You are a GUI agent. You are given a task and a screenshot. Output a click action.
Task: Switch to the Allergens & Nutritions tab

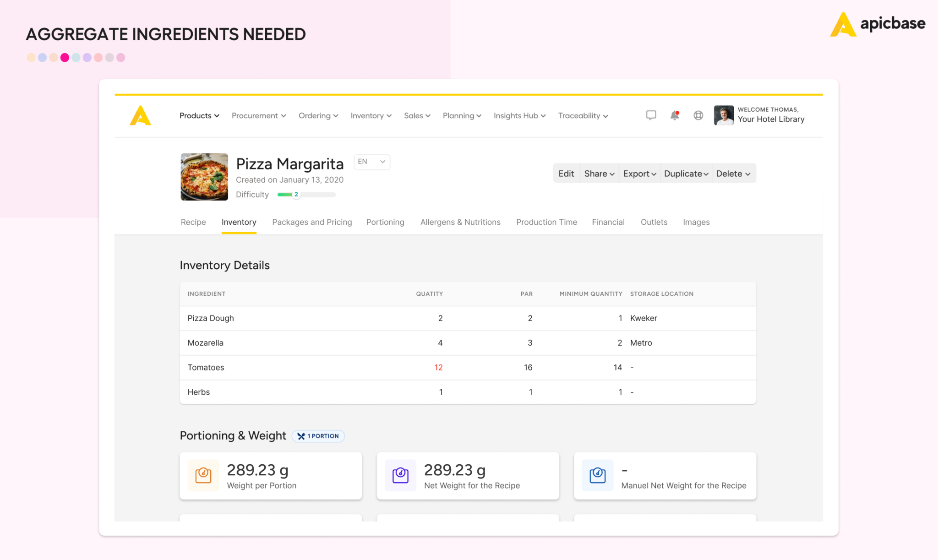pos(460,222)
